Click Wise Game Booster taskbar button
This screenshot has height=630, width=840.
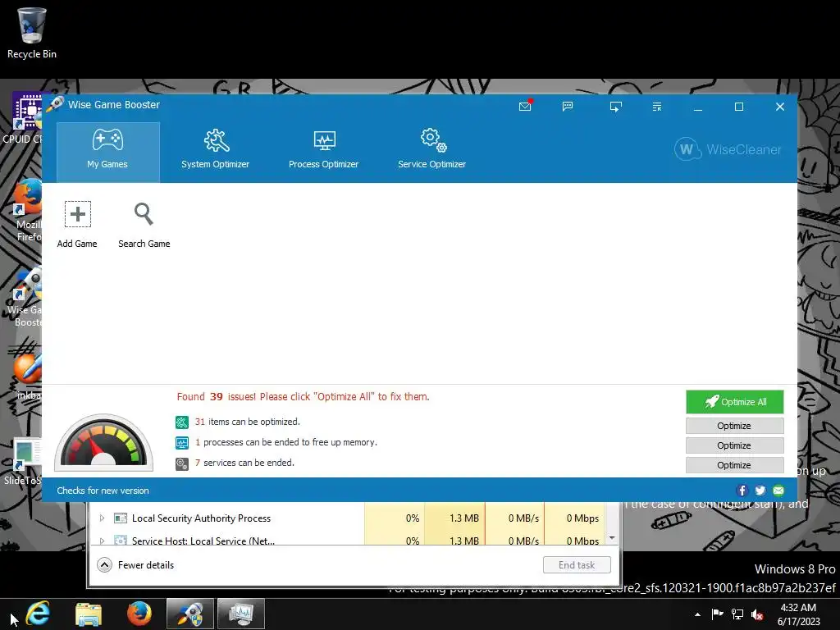(x=190, y=614)
